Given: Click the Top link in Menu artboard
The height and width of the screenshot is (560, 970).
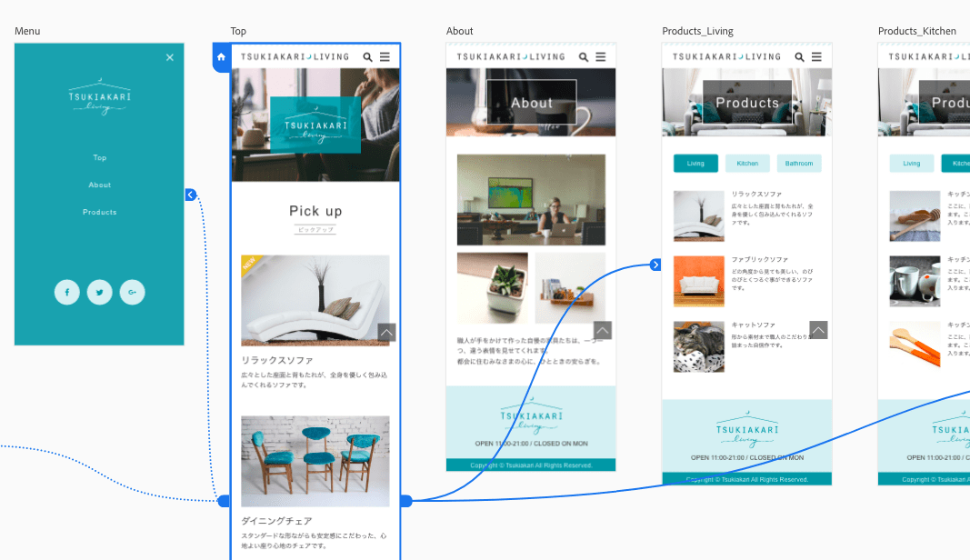Looking at the screenshot, I should pyautogui.click(x=100, y=157).
